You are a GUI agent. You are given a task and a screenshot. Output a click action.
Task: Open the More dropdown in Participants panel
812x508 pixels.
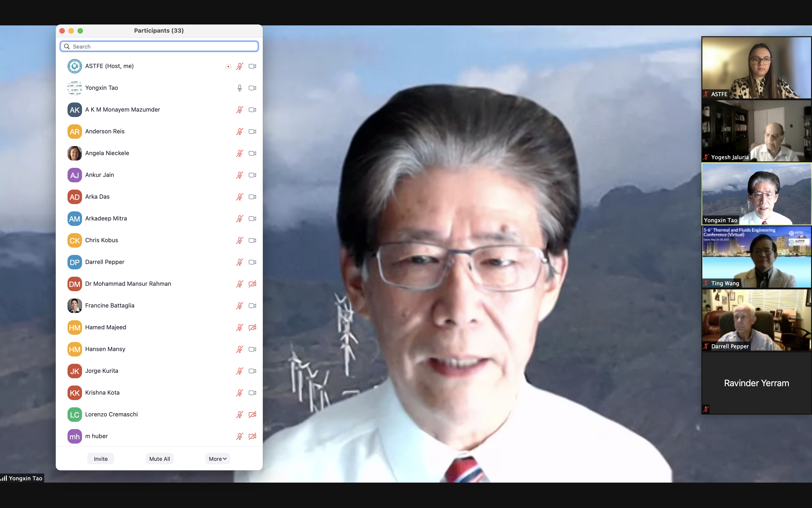(217, 459)
